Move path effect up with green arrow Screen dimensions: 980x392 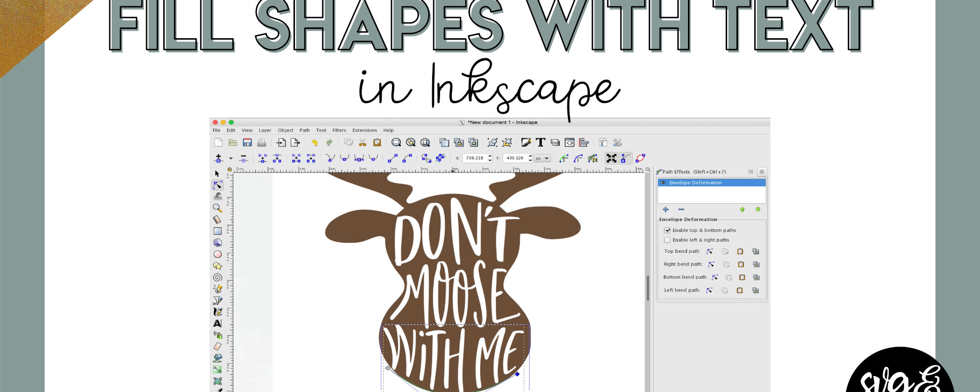click(742, 209)
